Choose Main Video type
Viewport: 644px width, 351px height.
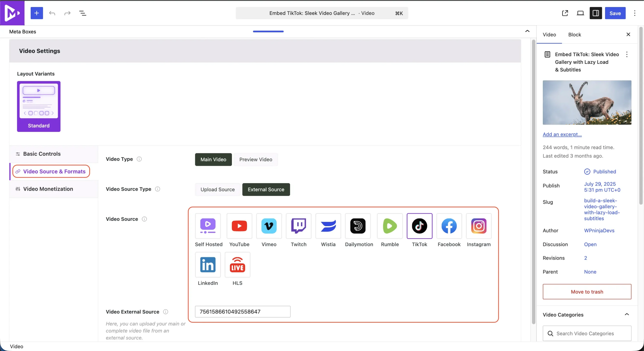213,160
